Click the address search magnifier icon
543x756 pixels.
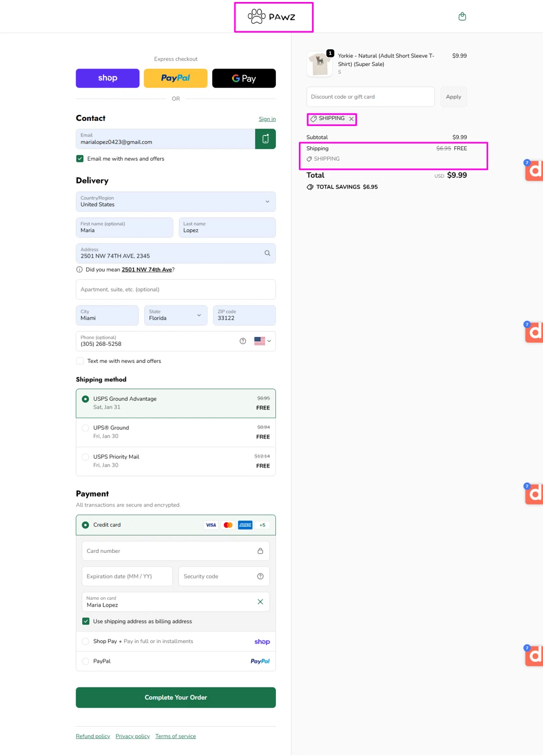[x=267, y=253]
